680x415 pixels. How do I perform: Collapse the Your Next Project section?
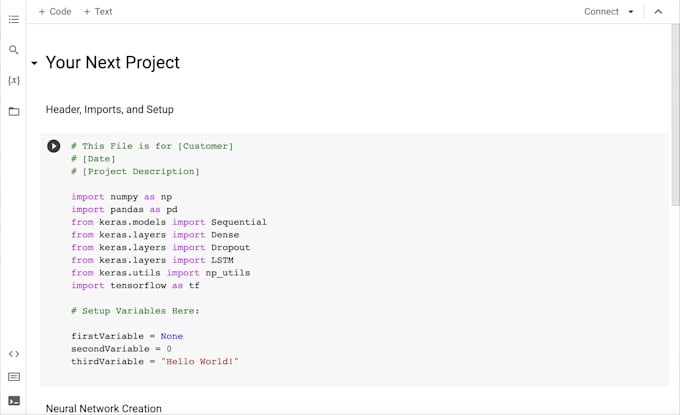(34, 63)
